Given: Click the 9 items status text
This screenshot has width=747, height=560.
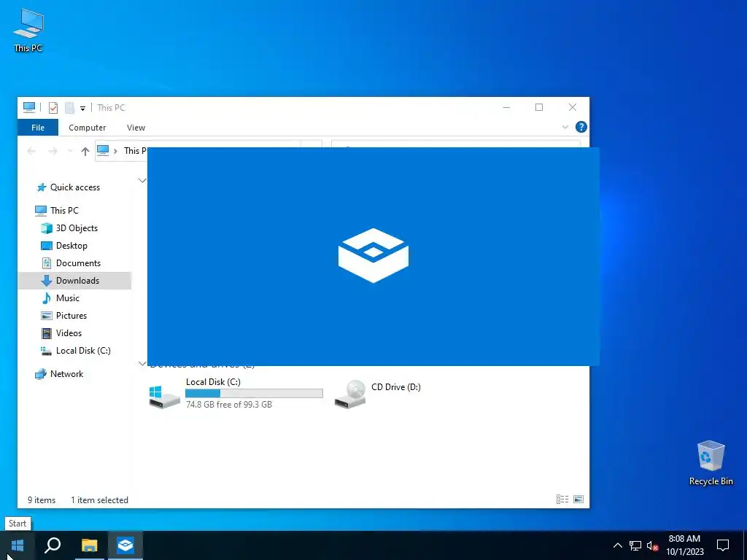Looking at the screenshot, I should coord(42,500).
